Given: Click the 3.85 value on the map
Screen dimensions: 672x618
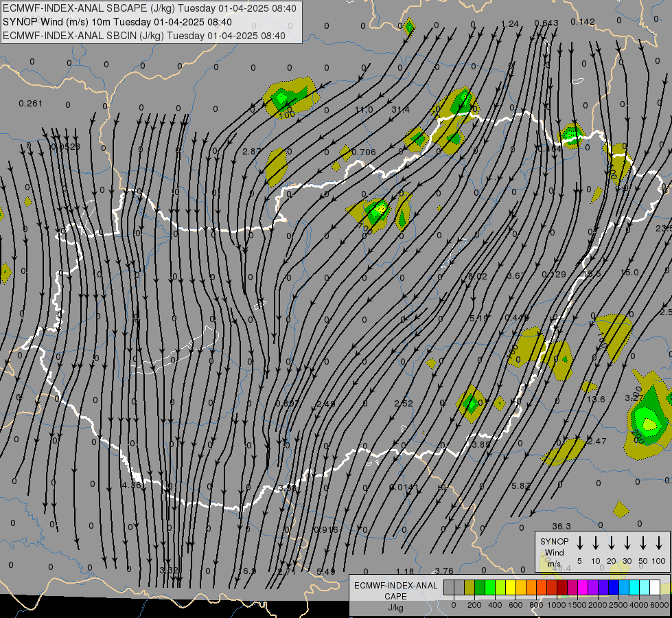Looking at the screenshot, I should (x=481, y=445).
